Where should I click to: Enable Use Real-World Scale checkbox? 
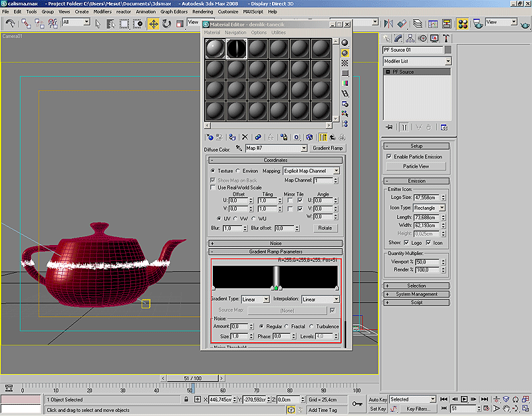point(213,187)
